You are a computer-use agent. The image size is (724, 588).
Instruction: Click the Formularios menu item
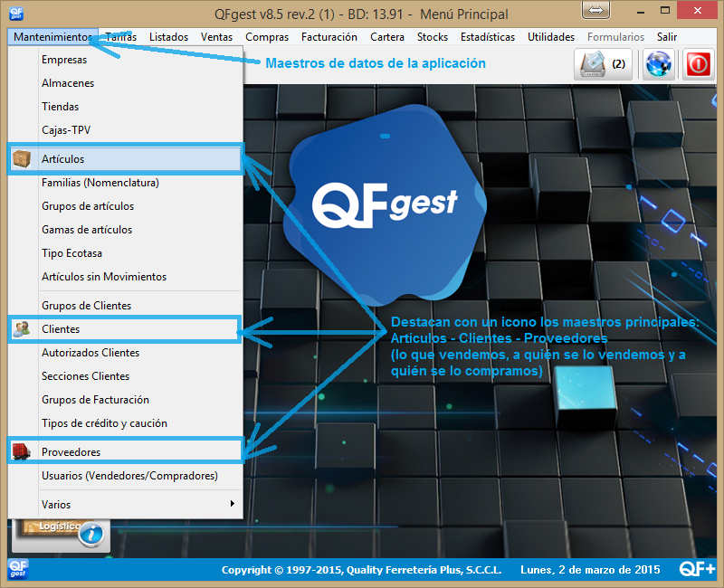(615, 37)
